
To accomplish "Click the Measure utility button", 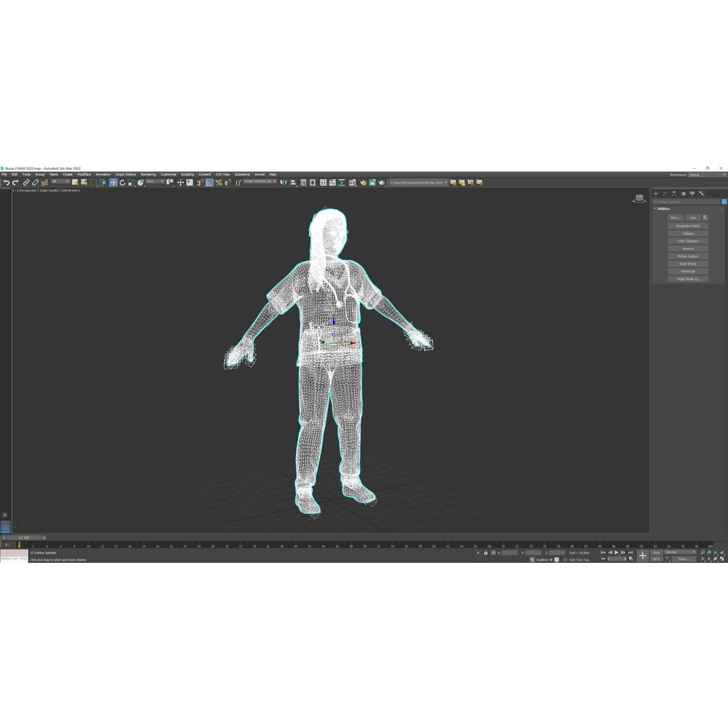I will click(688, 248).
